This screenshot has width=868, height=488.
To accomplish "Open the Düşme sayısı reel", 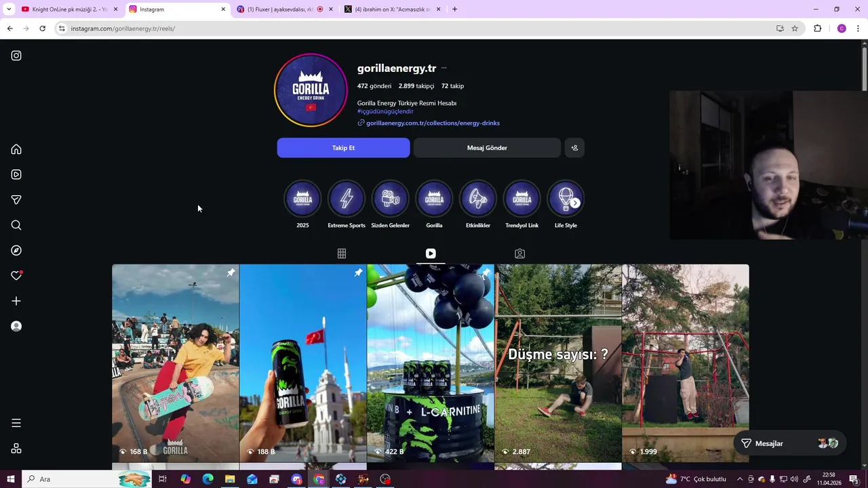I will click(x=558, y=363).
